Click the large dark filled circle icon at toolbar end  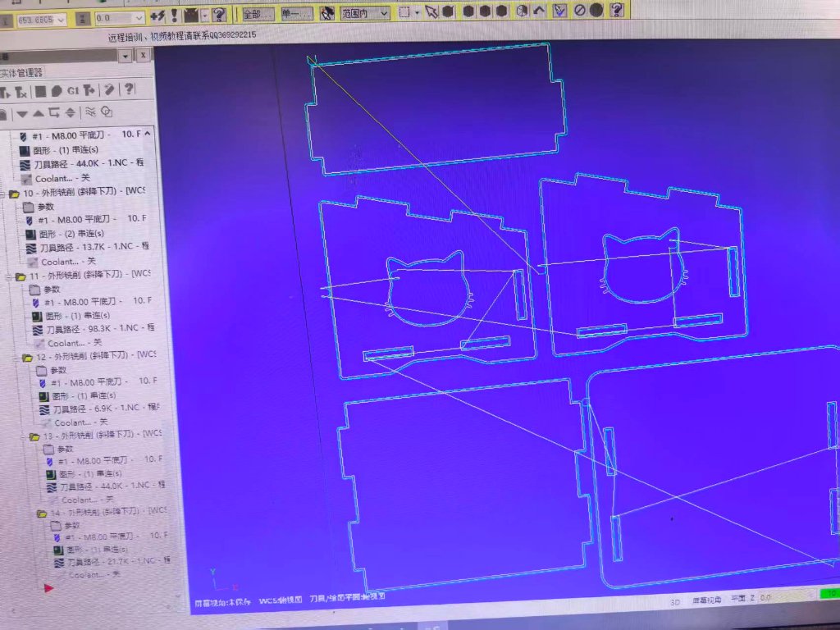pos(596,10)
